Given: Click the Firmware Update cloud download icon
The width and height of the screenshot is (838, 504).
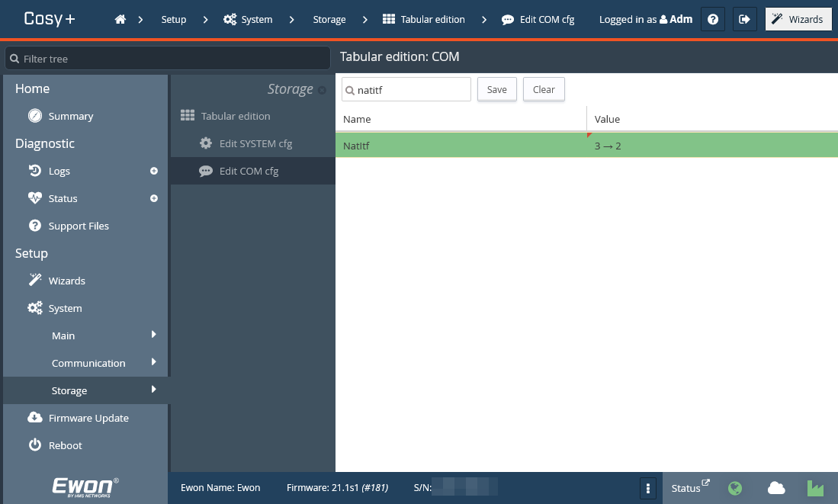Looking at the screenshot, I should click(35, 417).
